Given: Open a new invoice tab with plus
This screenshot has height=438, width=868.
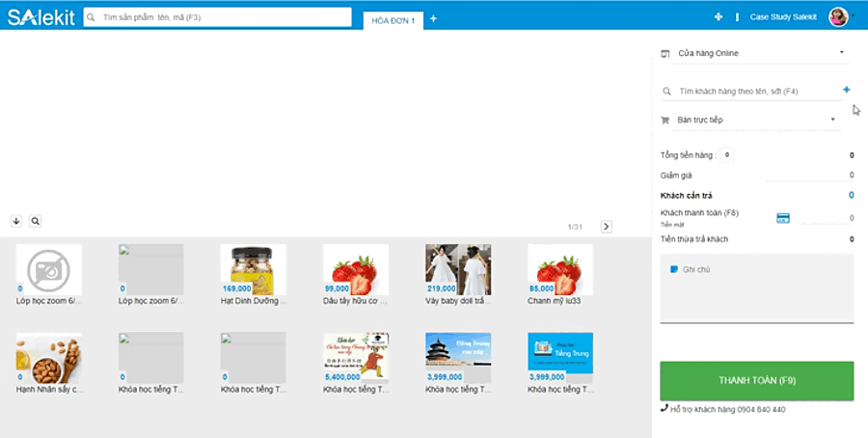Looking at the screenshot, I should click(433, 18).
